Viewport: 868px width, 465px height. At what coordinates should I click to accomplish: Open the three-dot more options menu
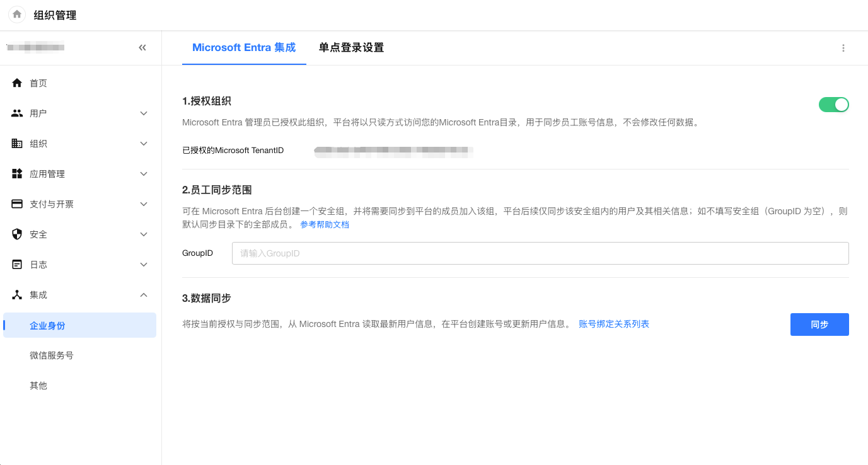(x=843, y=48)
